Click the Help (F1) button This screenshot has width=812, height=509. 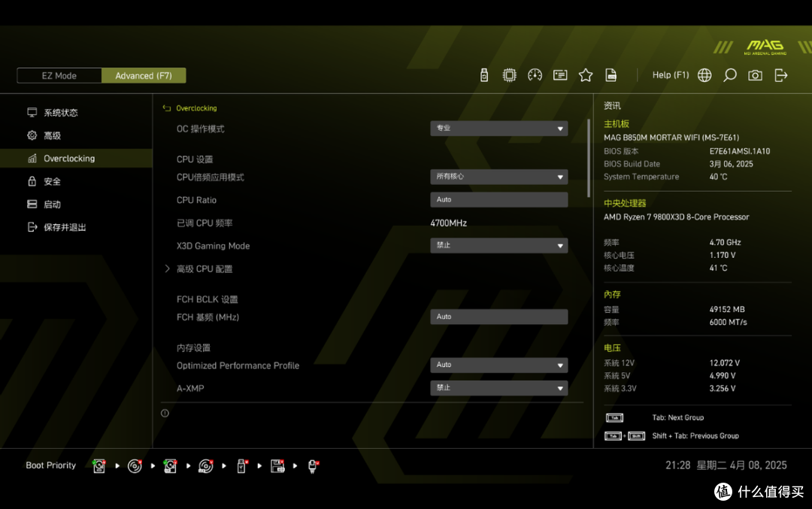(670, 75)
